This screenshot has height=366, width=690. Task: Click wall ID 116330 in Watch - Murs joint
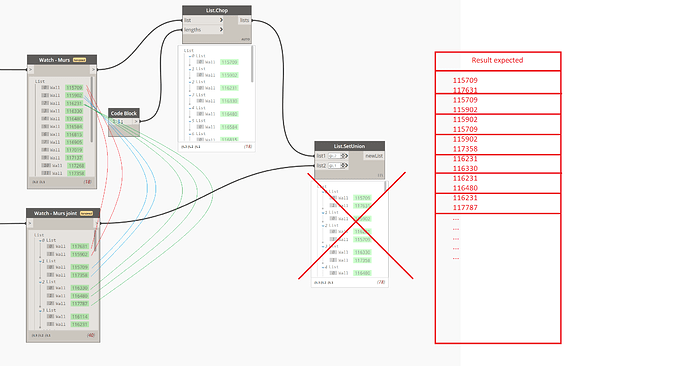click(80, 288)
